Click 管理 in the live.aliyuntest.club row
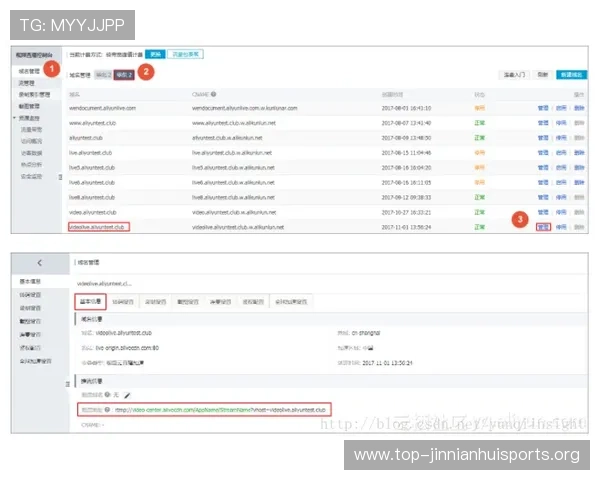The image size is (600, 480). [x=543, y=153]
